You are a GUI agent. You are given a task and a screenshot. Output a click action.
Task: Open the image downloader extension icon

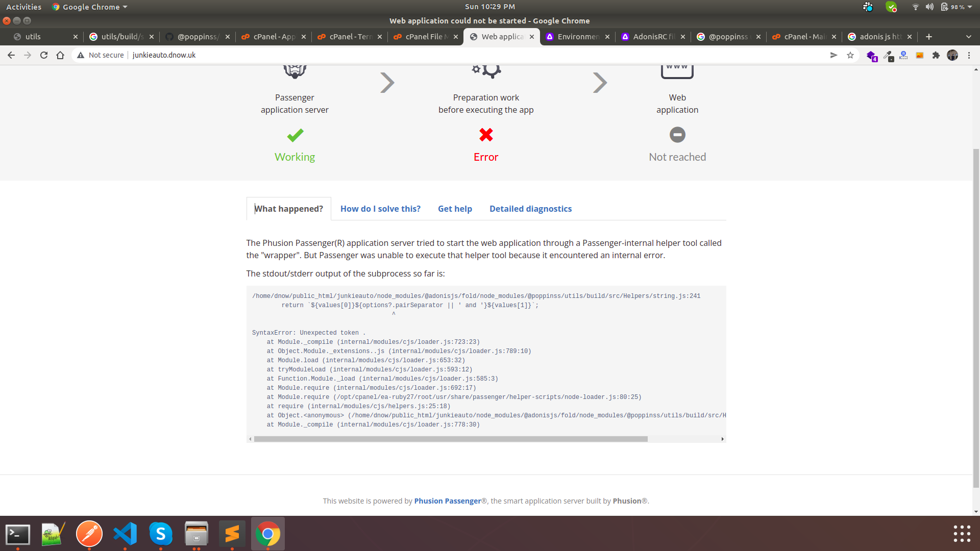pos(919,55)
